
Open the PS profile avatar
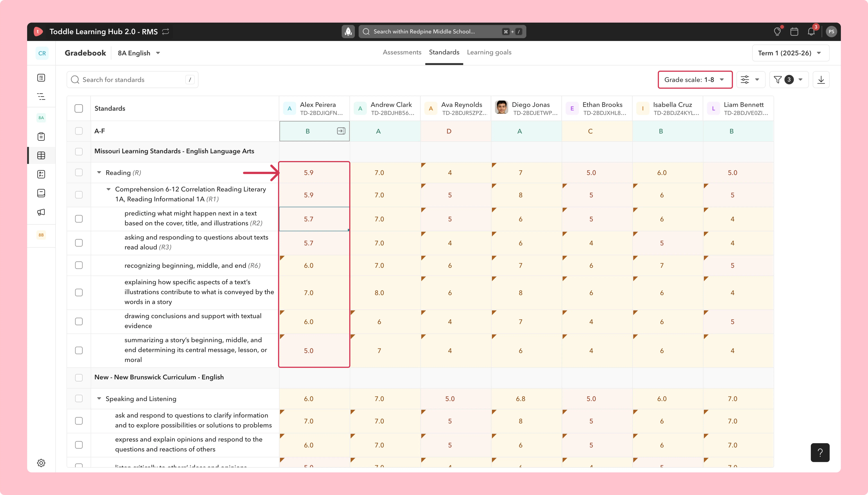click(x=831, y=32)
